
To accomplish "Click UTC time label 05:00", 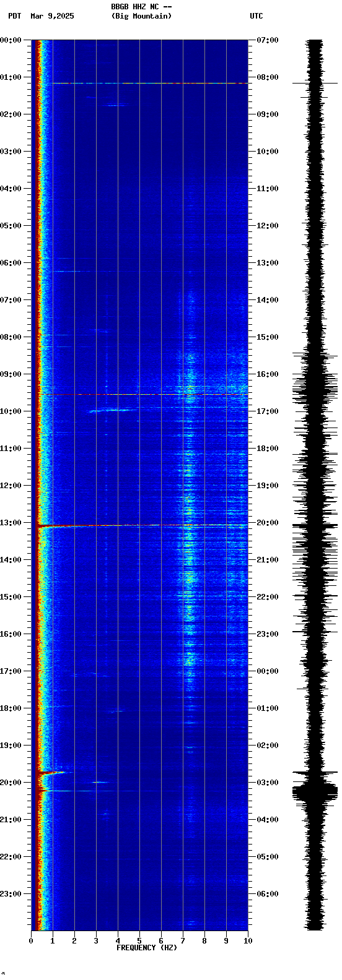I will pos(268,857).
